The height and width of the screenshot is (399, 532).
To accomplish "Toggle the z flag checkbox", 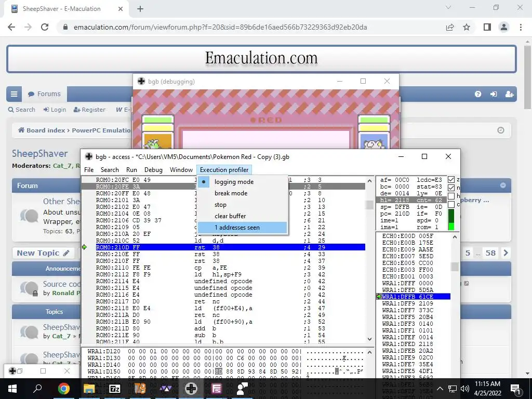I will (x=451, y=180).
